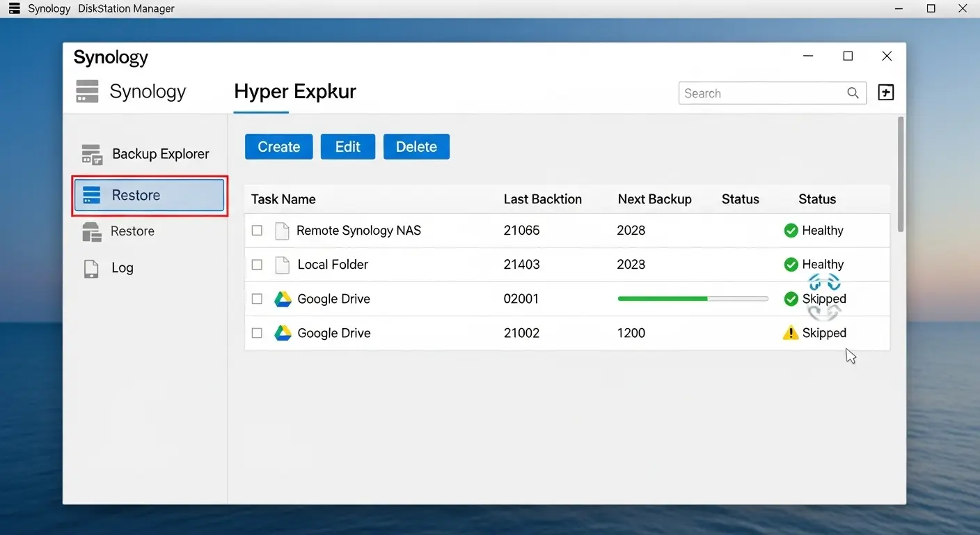Select the Remote Synology NAS task name
980x535 pixels.
pos(358,231)
